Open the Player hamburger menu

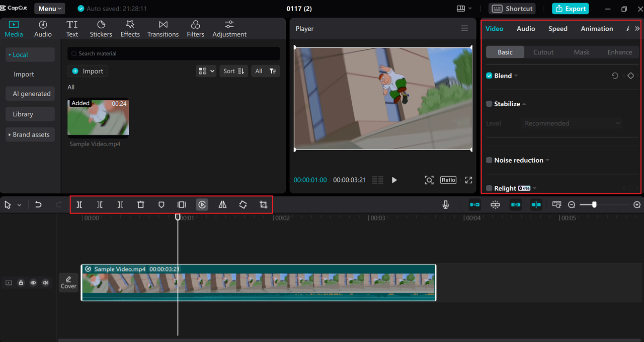click(464, 29)
